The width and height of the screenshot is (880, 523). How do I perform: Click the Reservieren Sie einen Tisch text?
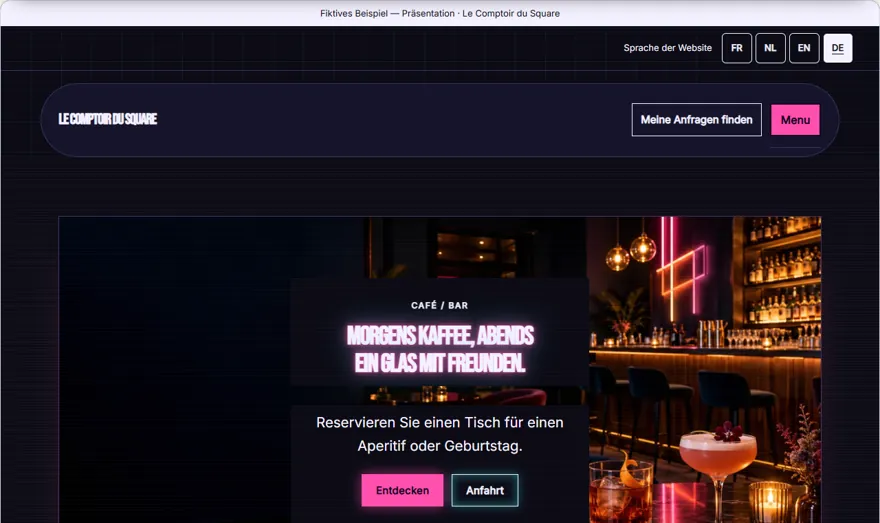click(x=440, y=434)
